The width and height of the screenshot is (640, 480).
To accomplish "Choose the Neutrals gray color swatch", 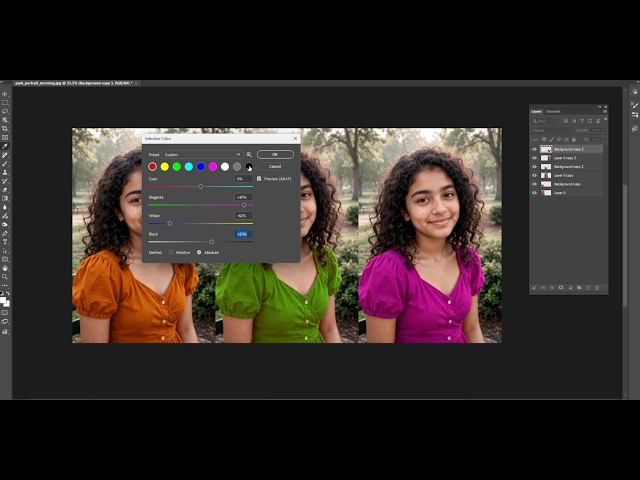I will click(x=237, y=167).
